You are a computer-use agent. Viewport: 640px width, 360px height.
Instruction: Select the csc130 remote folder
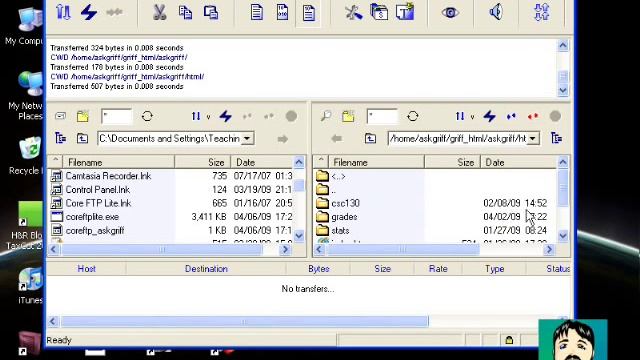(345, 203)
